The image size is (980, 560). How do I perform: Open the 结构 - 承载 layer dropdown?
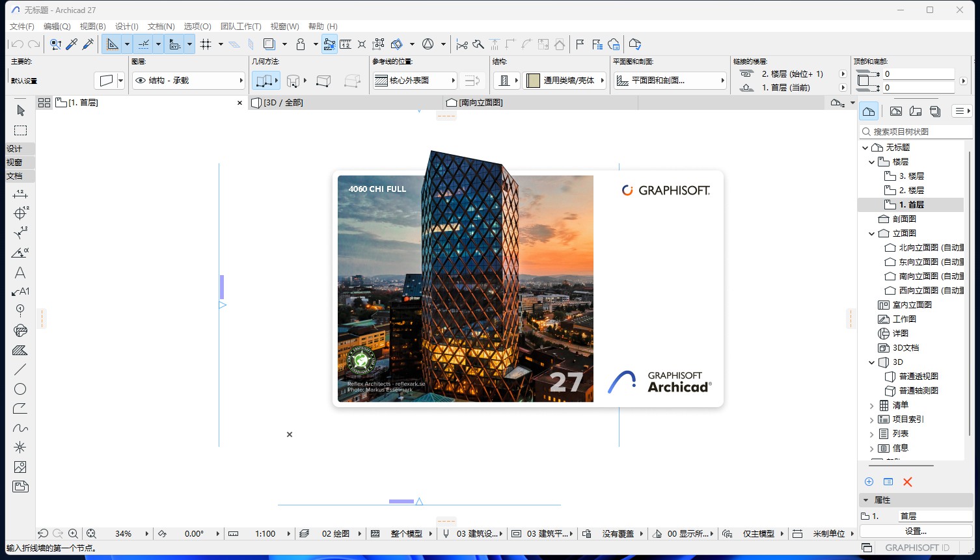tap(188, 81)
